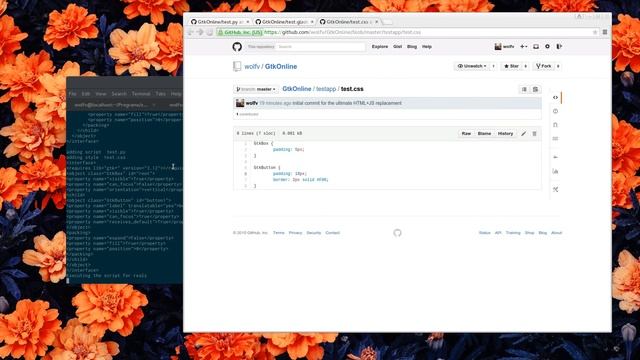Go to GtkOnline root in breadcrumb
The width and height of the screenshot is (640, 360).
[297, 89]
